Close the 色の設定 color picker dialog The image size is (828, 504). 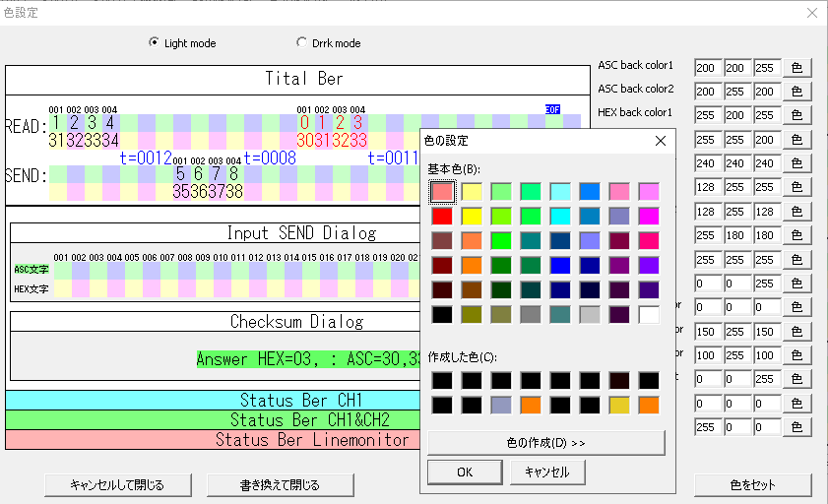click(661, 141)
